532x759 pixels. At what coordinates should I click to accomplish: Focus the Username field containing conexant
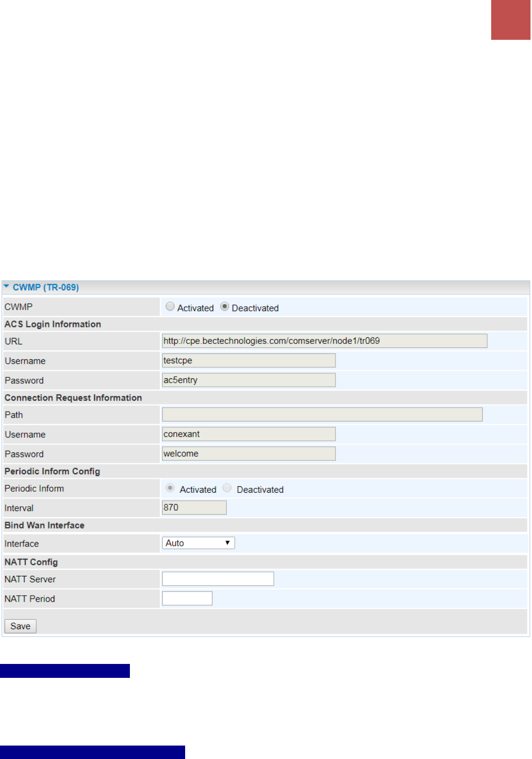pyautogui.click(x=249, y=434)
